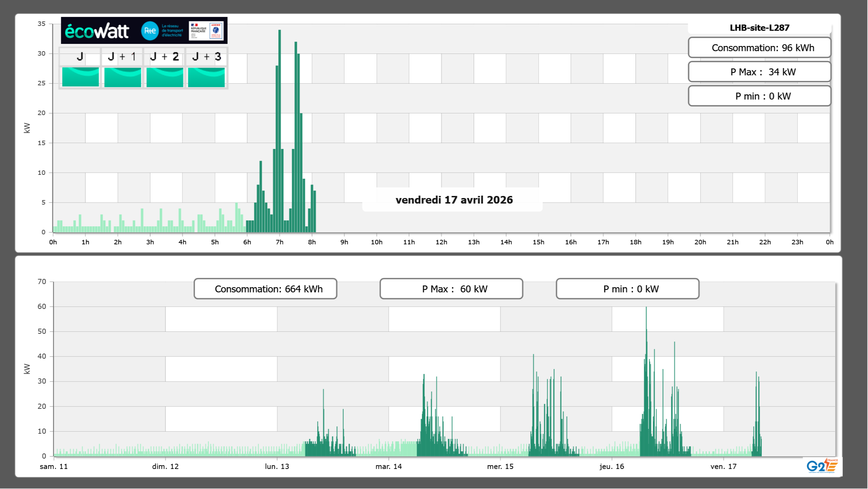868x489 pixels.
Task: Click the écowatt logo
Action: [97, 31]
